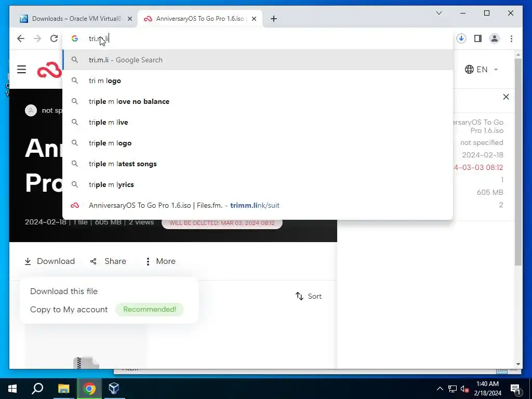This screenshot has width=532, height=399.
Task: Pick the 'triple m latest songs' suggestion
Action: (258, 164)
